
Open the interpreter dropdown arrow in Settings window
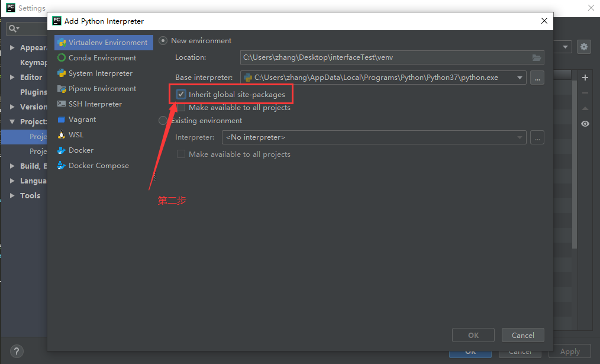click(x=565, y=47)
